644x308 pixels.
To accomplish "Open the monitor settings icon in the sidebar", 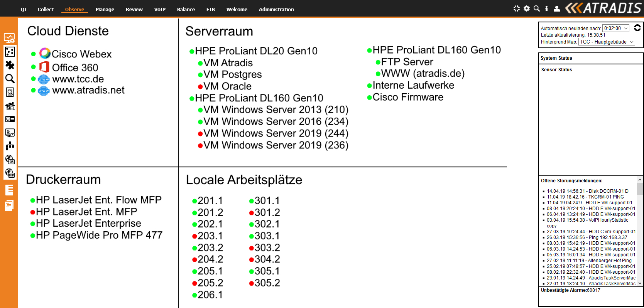I will click(10, 38).
